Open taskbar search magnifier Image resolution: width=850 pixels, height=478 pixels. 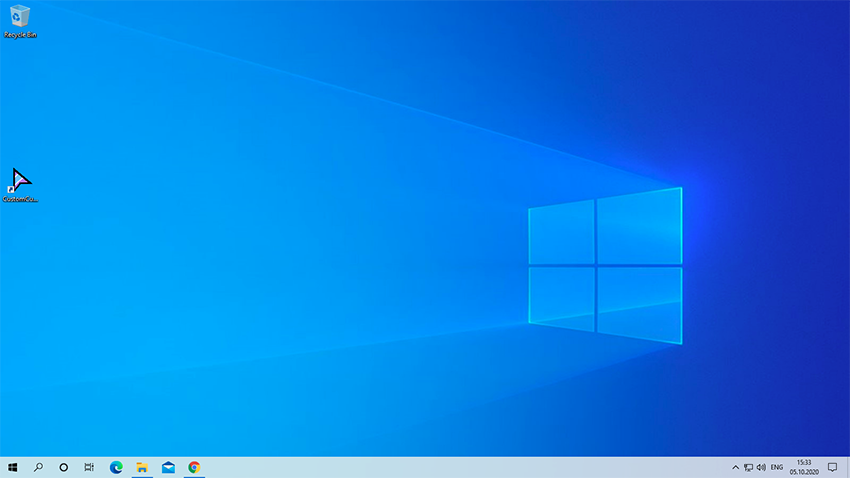[x=38, y=467]
